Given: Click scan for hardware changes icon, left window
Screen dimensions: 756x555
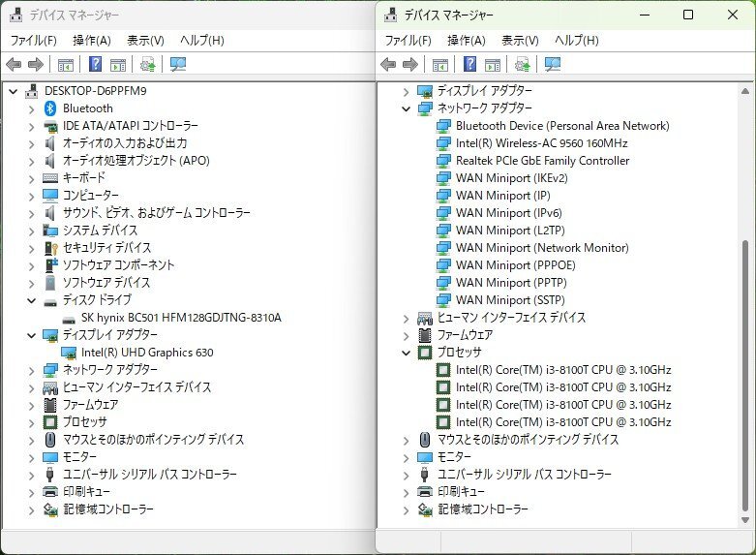Looking at the screenshot, I should [178, 64].
